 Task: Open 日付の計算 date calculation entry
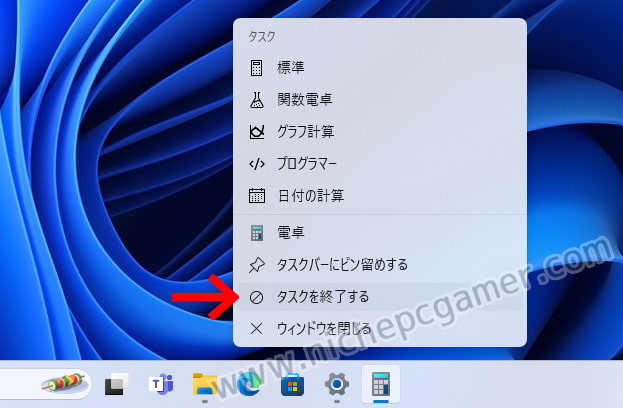pos(380,196)
